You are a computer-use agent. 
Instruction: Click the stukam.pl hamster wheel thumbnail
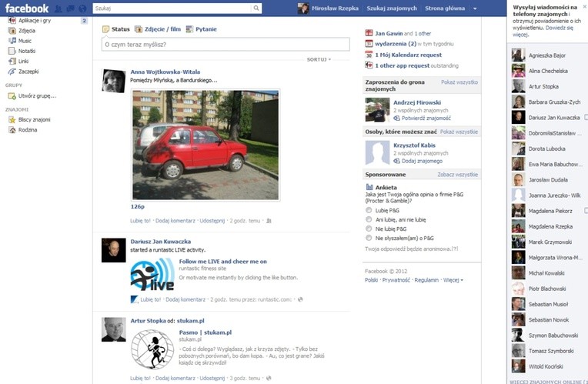pyautogui.click(x=152, y=349)
